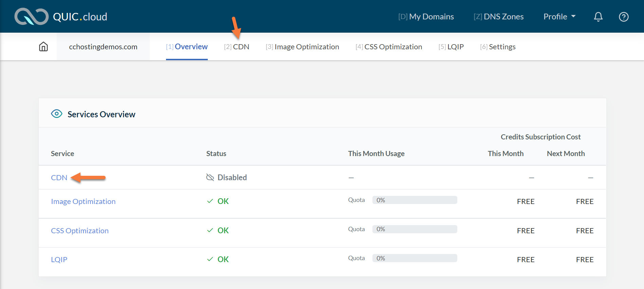The image size is (644, 289).
Task: Click the LQIP OK checkmark icon
Action: (x=210, y=259)
